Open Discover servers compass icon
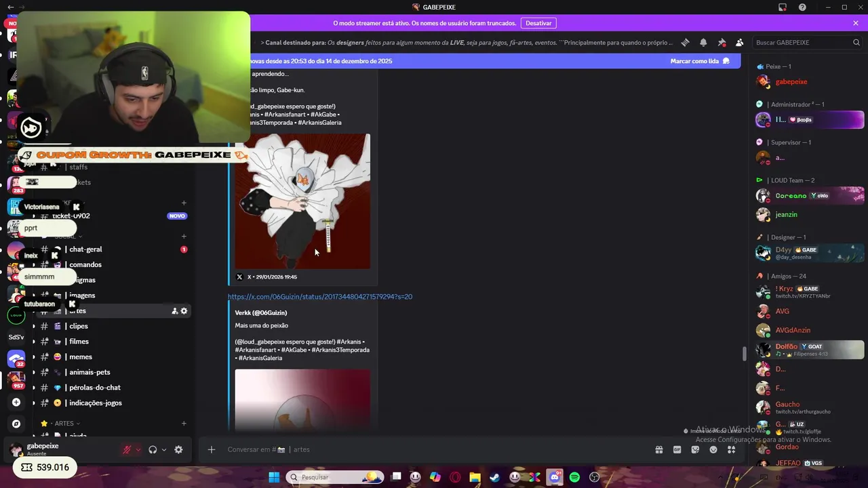Viewport: 868px width, 488px height. (x=16, y=424)
